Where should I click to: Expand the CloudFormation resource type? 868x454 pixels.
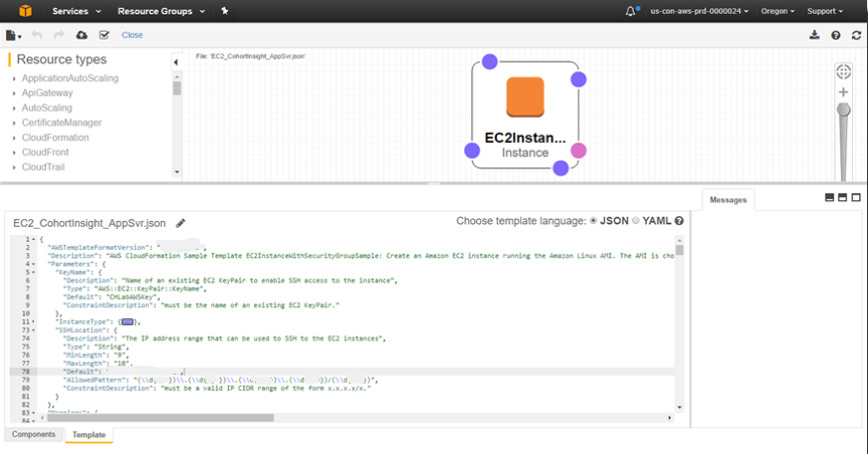pyautogui.click(x=15, y=138)
